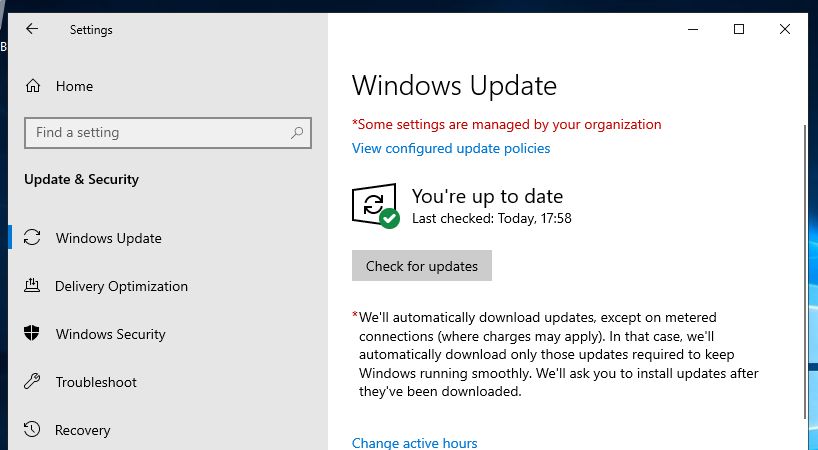Open the Recovery page
This screenshot has height=450, width=818.
[x=82, y=430]
